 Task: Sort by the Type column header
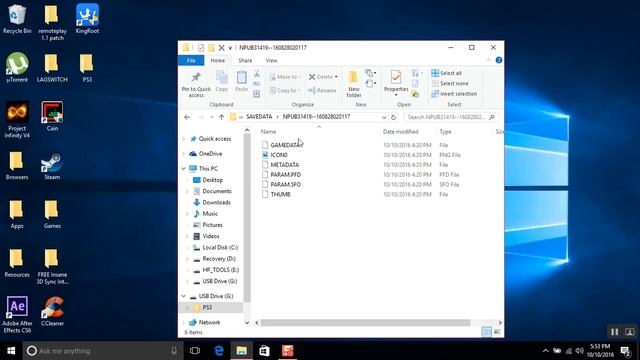click(x=445, y=131)
